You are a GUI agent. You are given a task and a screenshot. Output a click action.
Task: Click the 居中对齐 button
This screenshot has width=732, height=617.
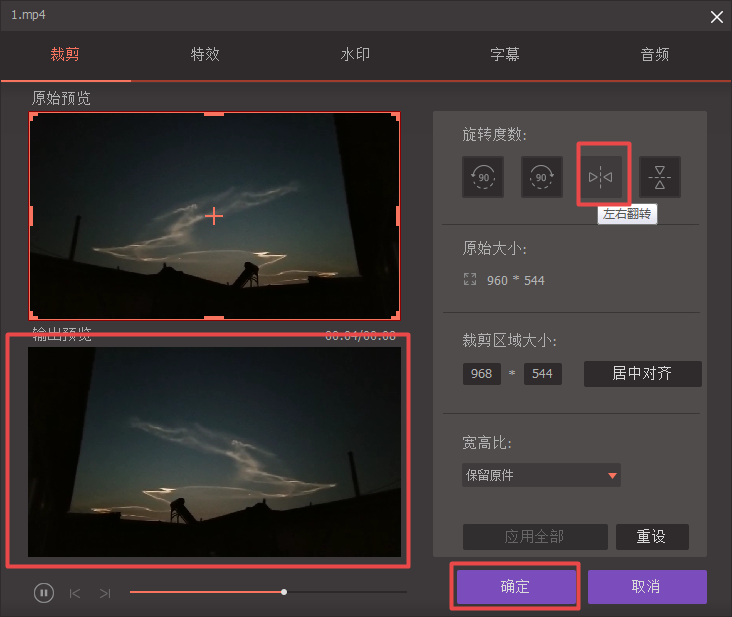click(x=642, y=374)
